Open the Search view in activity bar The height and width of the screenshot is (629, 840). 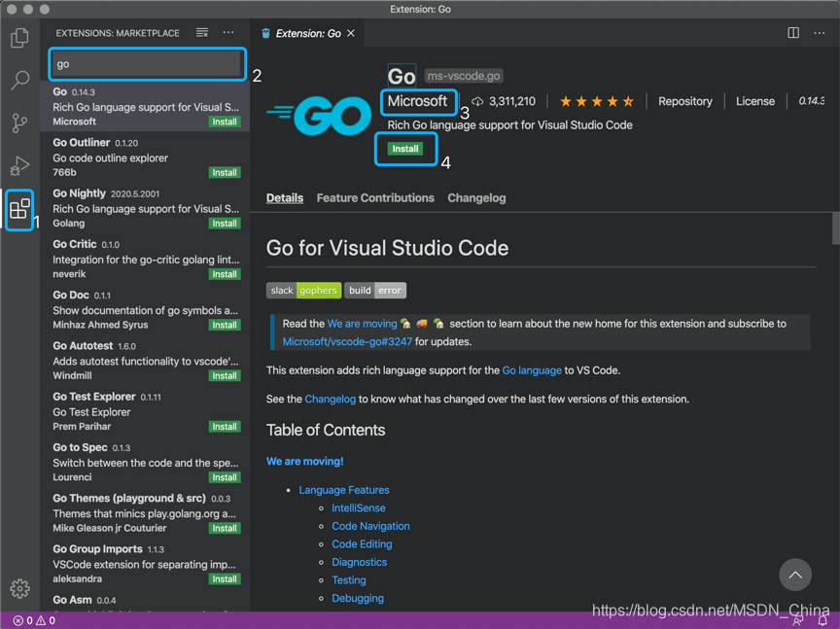coord(19,81)
